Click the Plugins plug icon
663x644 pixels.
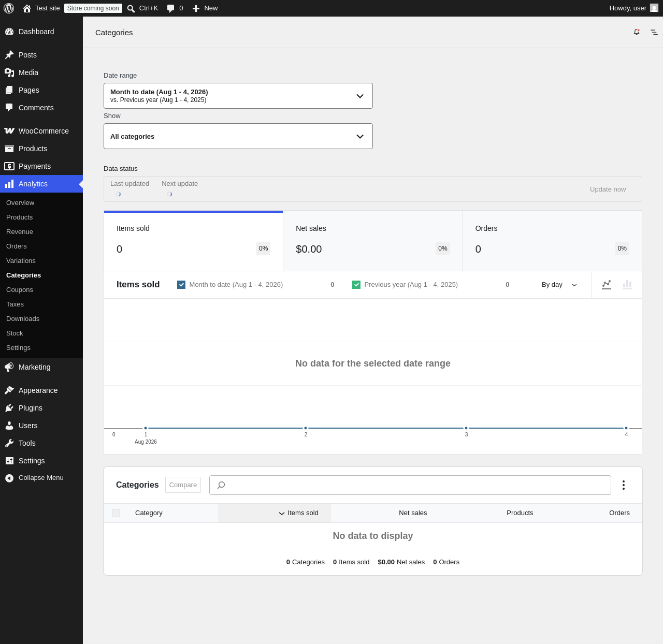coord(9,408)
